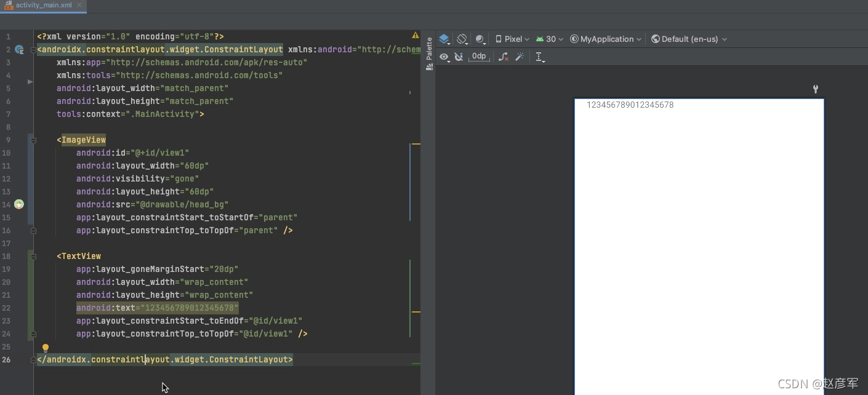
Task: Close the activity_main.xml tab
Action: [x=79, y=5]
